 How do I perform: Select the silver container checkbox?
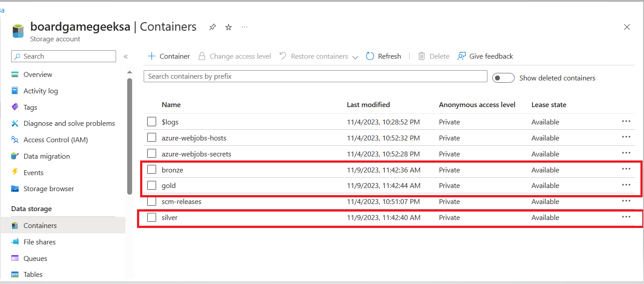[152, 217]
